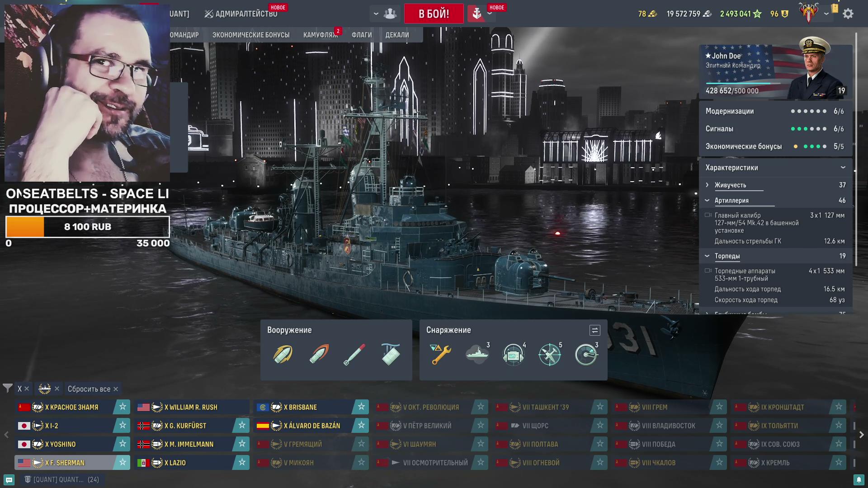This screenshot has width=868, height=488.
Task: Open the Адмиралтейство menu
Action: 241,14
